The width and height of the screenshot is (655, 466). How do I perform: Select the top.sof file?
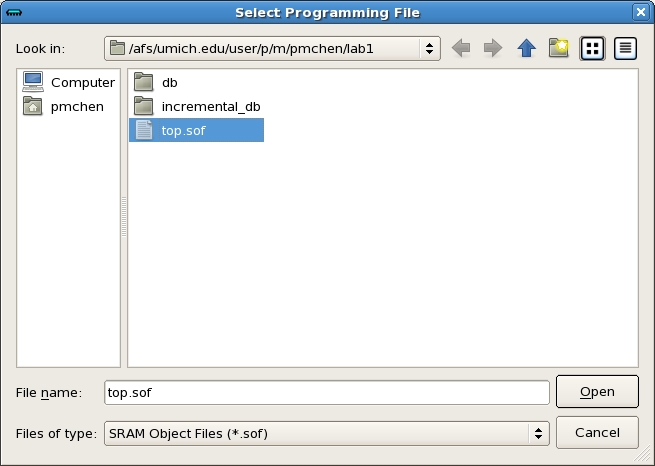pyautogui.click(x=196, y=130)
